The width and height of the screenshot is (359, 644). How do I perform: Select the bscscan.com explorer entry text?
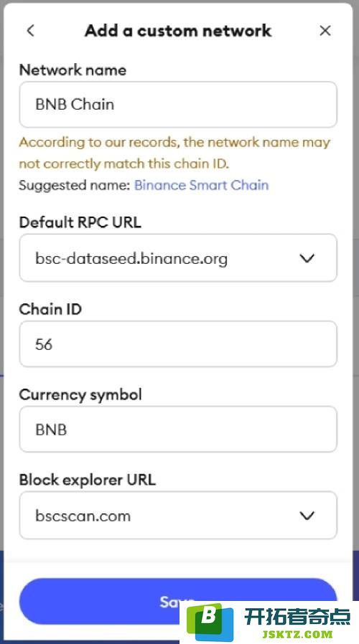83,516
